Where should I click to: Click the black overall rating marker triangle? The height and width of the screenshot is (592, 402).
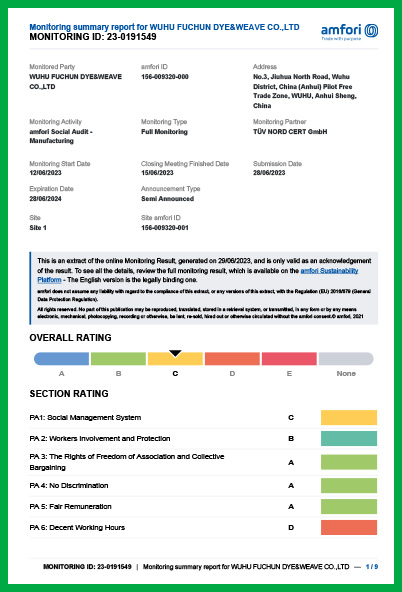175,353
